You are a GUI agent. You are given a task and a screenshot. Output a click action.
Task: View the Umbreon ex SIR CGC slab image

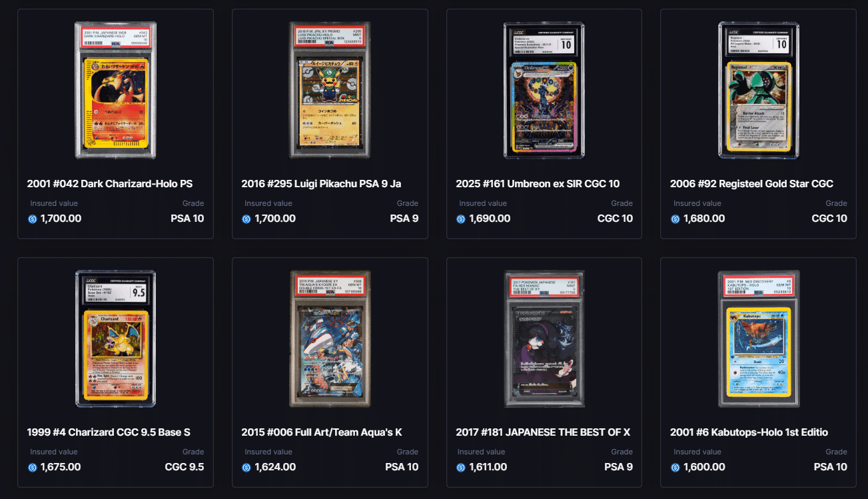point(544,90)
